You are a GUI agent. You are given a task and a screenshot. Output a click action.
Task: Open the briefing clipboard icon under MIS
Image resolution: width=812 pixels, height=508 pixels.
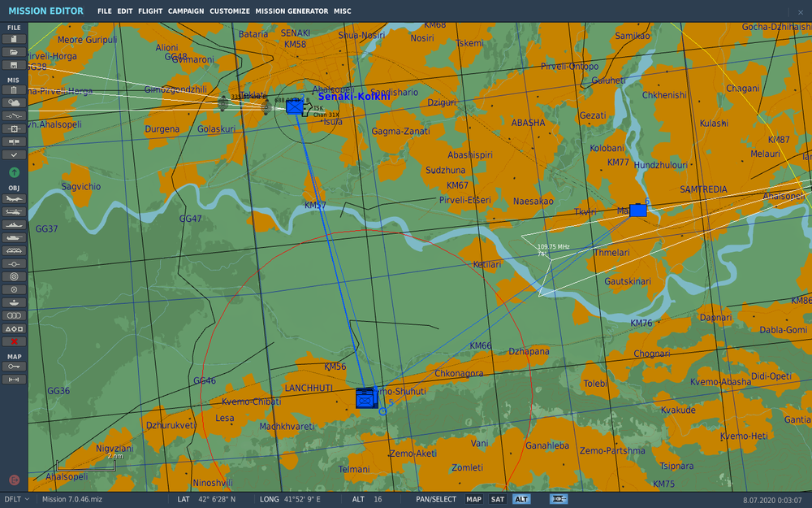pyautogui.click(x=14, y=90)
